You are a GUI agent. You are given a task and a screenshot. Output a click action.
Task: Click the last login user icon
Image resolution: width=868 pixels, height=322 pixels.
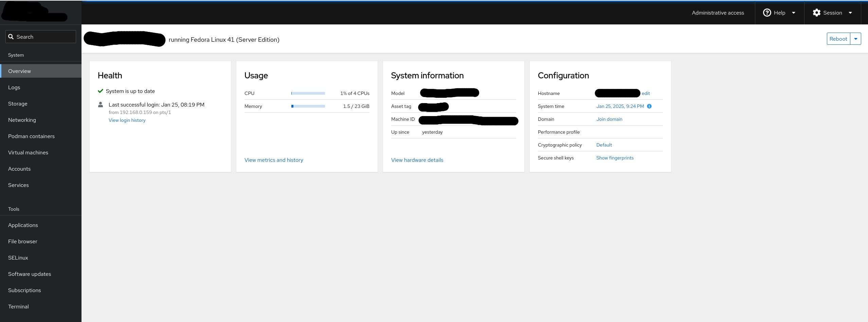pos(101,105)
